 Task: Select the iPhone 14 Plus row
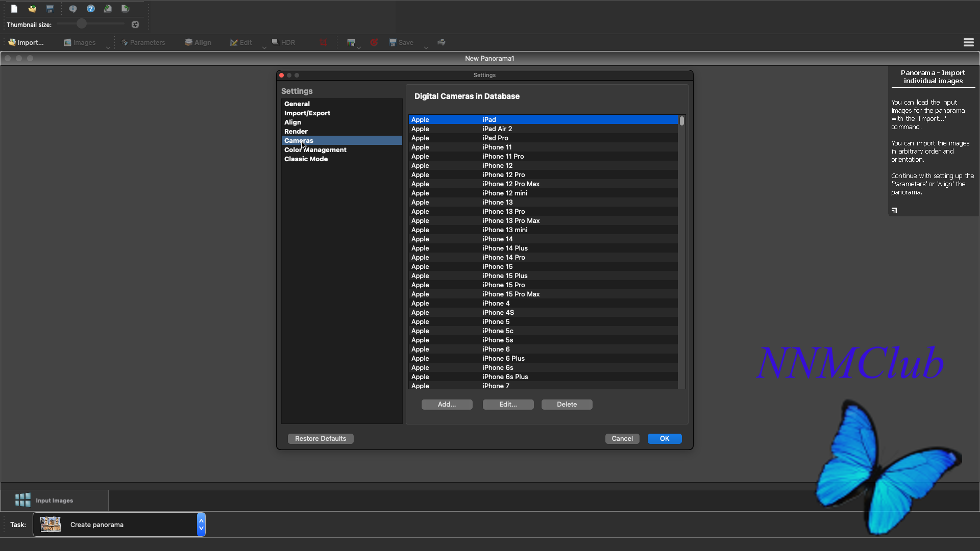pyautogui.click(x=543, y=248)
